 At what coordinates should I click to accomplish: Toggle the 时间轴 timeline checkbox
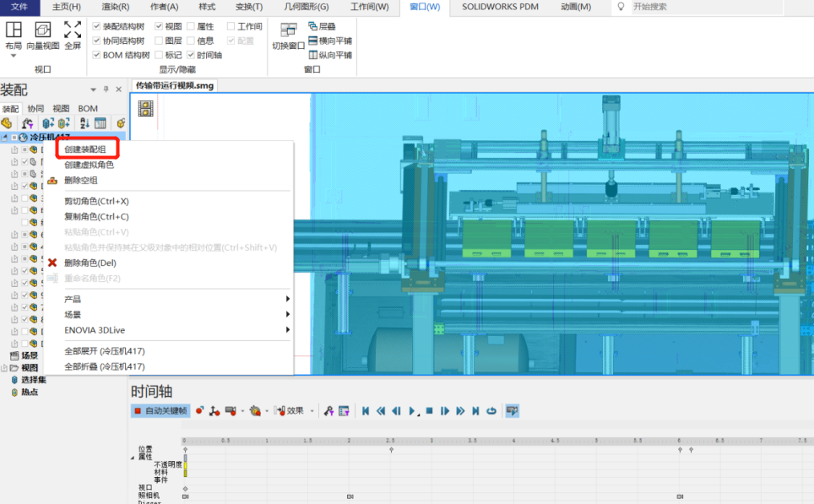coord(191,55)
